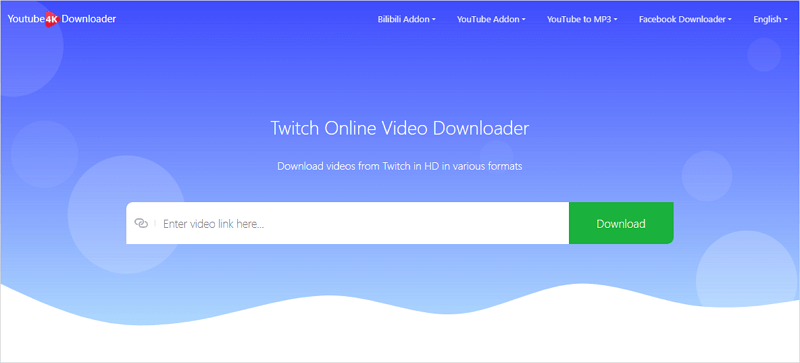Expand the YouTube to MP3 menu
Image resolution: width=800 pixels, height=363 pixels.
click(582, 19)
